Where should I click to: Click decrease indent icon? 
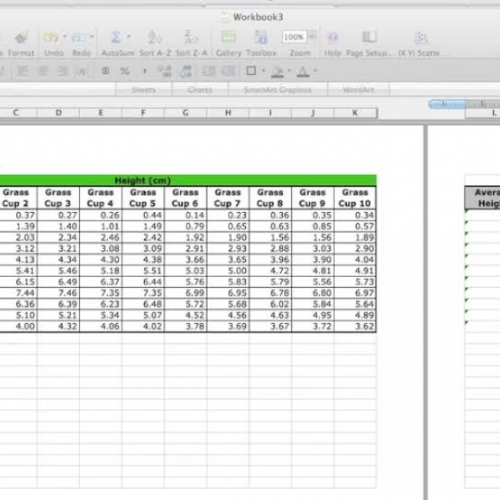click(208, 71)
